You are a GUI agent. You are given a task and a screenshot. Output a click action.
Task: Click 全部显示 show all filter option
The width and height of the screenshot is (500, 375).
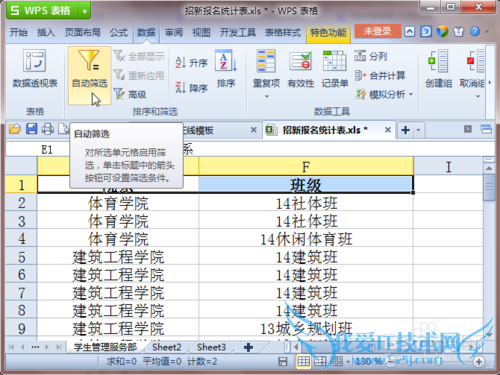[x=139, y=56]
